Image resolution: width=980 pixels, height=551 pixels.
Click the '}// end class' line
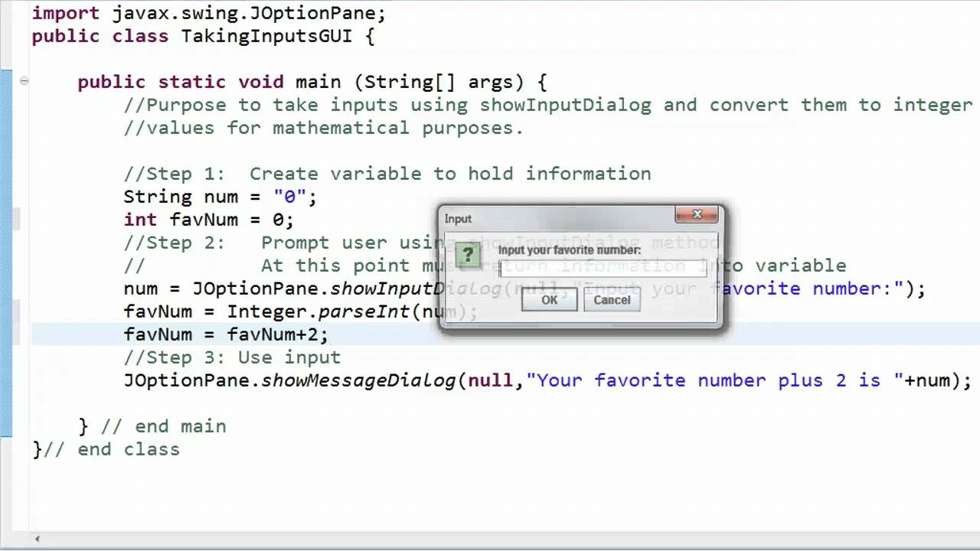click(106, 449)
